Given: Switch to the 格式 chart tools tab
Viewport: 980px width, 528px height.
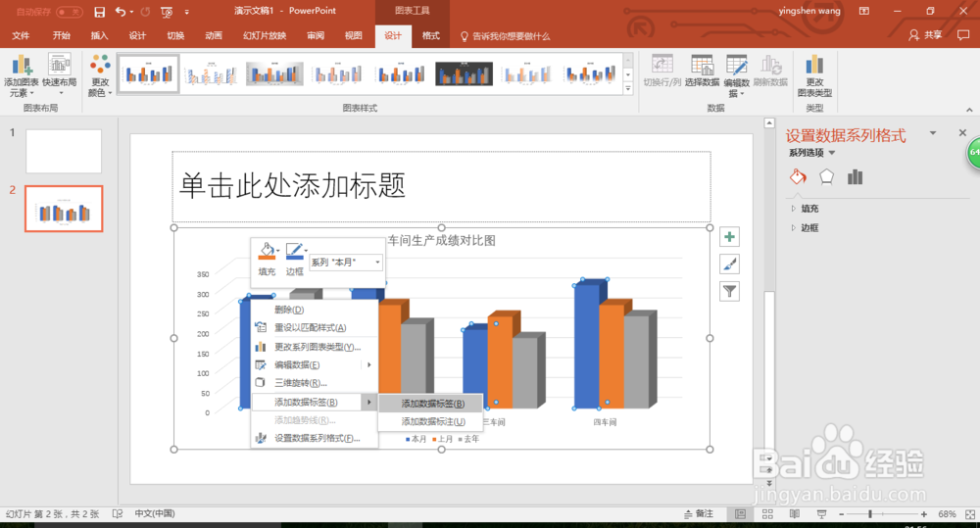Looking at the screenshot, I should pyautogui.click(x=430, y=35).
